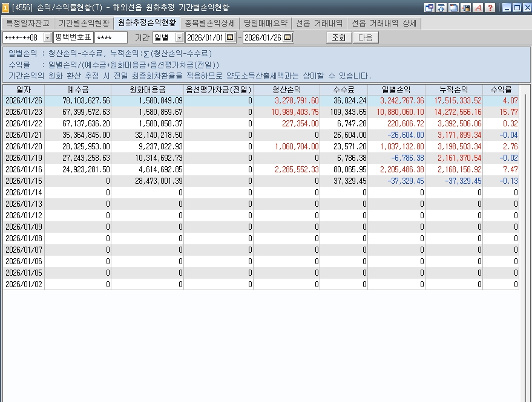Click daily loss value -26,604.00
This screenshot has height=402, width=532.
[x=406, y=135]
